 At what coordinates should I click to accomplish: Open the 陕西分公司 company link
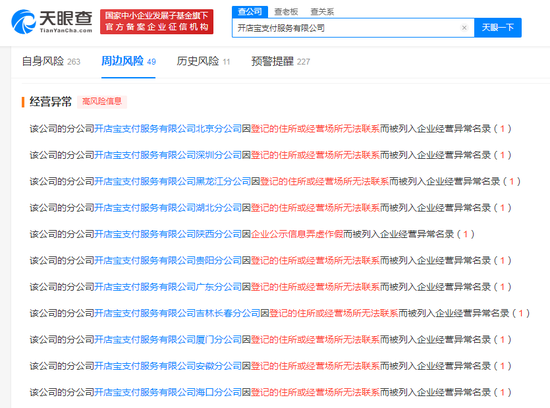(168, 234)
